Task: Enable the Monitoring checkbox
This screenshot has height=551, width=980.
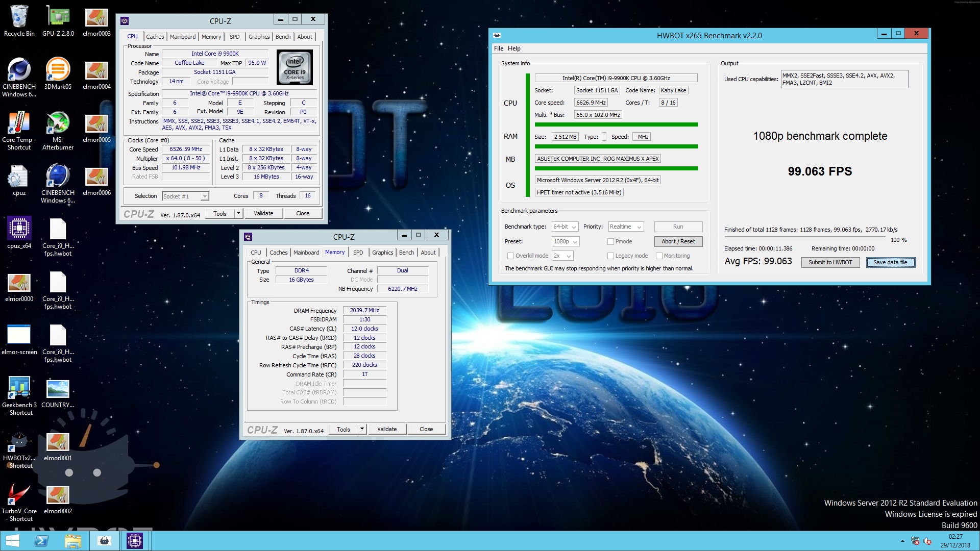Action: click(659, 256)
